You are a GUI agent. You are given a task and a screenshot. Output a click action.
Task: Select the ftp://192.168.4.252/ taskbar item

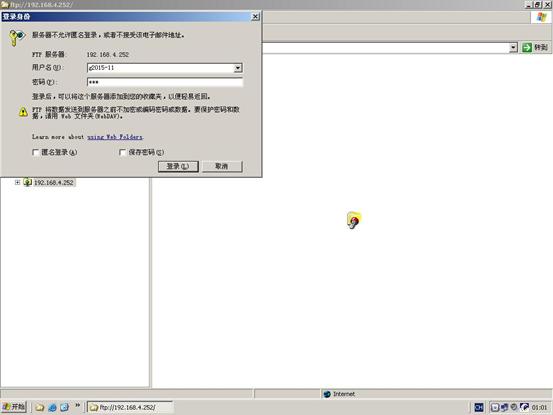click(x=130, y=407)
